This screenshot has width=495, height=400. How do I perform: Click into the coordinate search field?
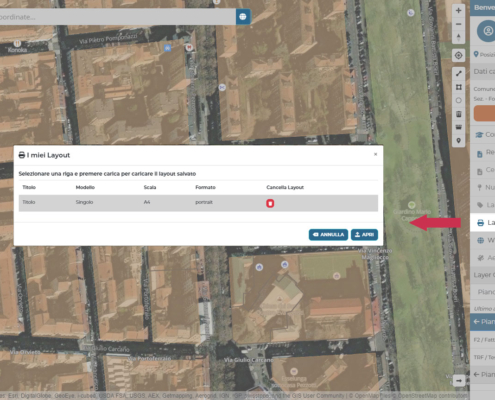click(117, 17)
